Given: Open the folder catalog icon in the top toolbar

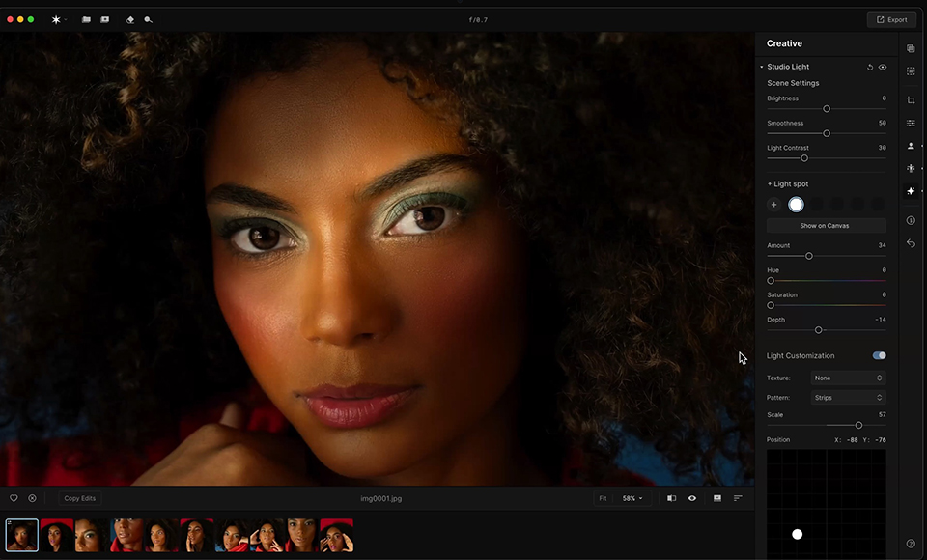Looking at the screenshot, I should (x=86, y=19).
